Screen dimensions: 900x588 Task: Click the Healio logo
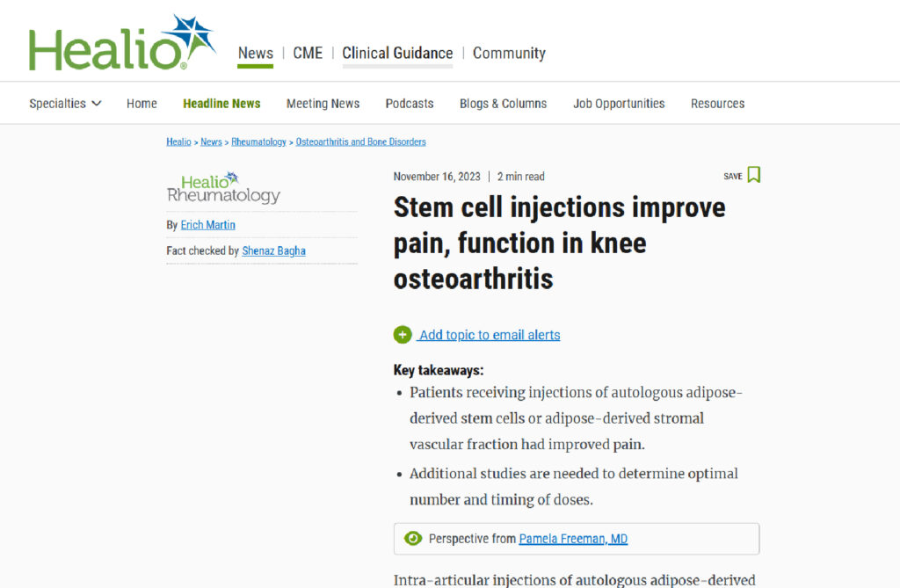point(121,44)
